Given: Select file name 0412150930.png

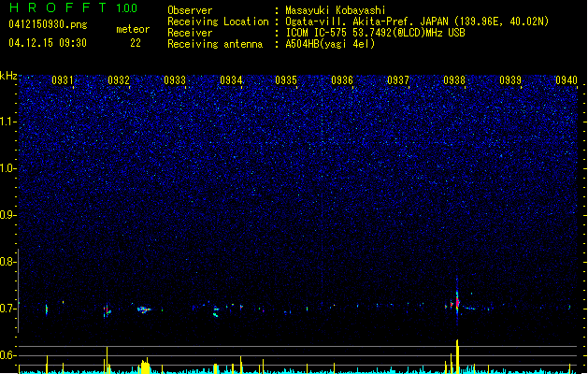Looking at the screenshot, I should point(48,24).
